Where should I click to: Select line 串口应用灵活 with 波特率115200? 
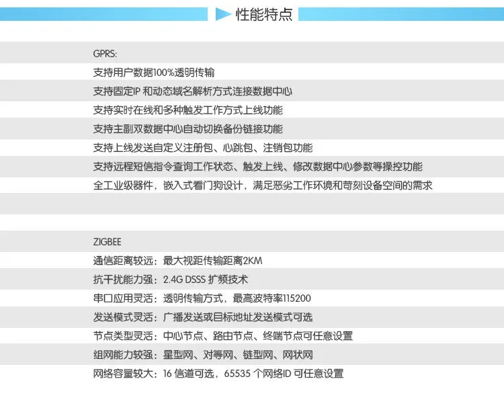coord(202,298)
